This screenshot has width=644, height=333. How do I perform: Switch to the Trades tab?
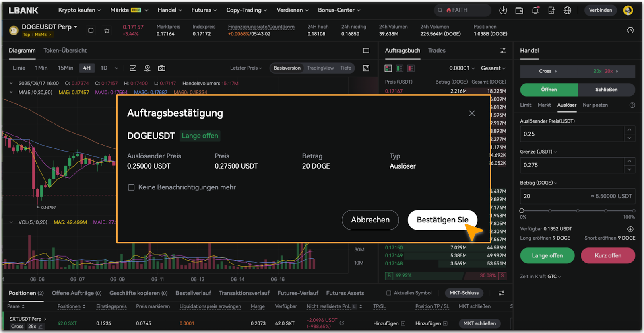pyautogui.click(x=436, y=51)
